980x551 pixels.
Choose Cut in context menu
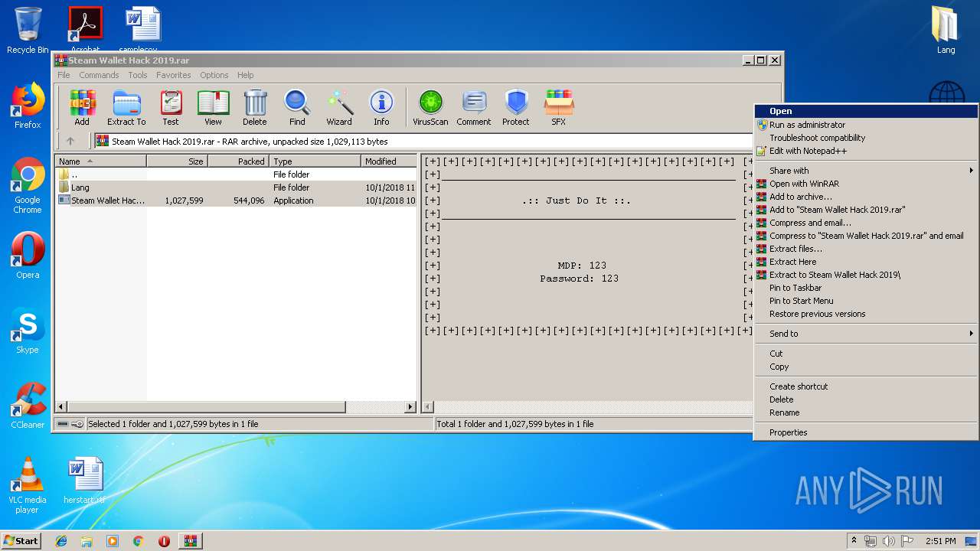pyautogui.click(x=866, y=354)
